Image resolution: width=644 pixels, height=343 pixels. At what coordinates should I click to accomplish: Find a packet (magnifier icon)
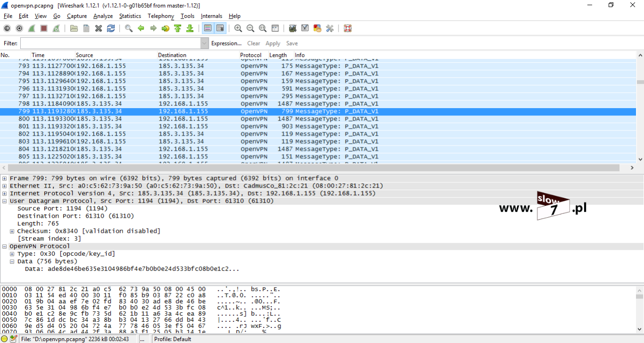click(x=129, y=28)
